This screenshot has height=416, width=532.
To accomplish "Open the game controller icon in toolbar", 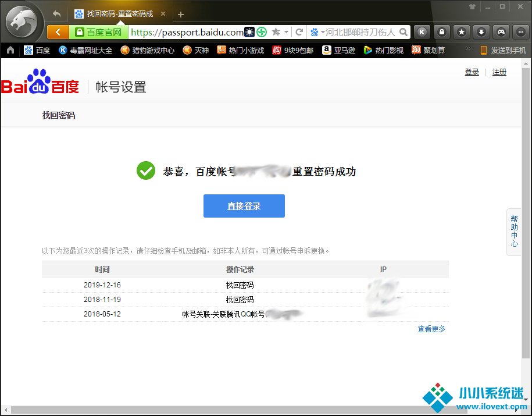I will click(x=501, y=32).
